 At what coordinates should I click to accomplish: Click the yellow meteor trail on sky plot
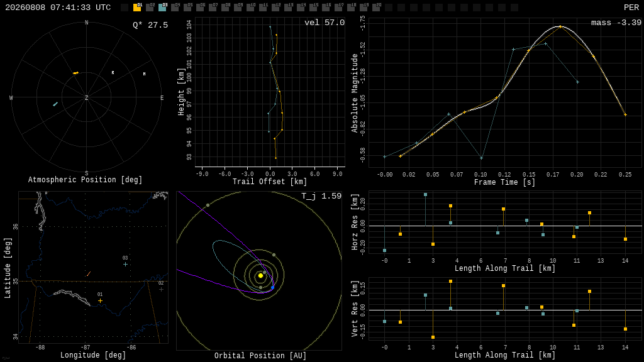[75, 73]
